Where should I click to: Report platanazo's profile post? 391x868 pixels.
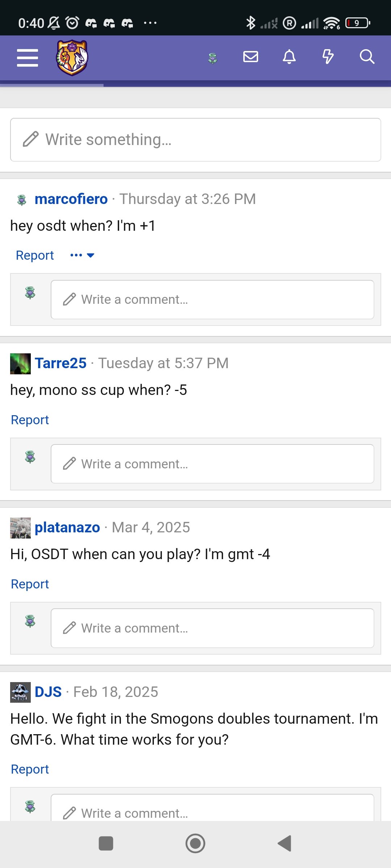tap(30, 584)
